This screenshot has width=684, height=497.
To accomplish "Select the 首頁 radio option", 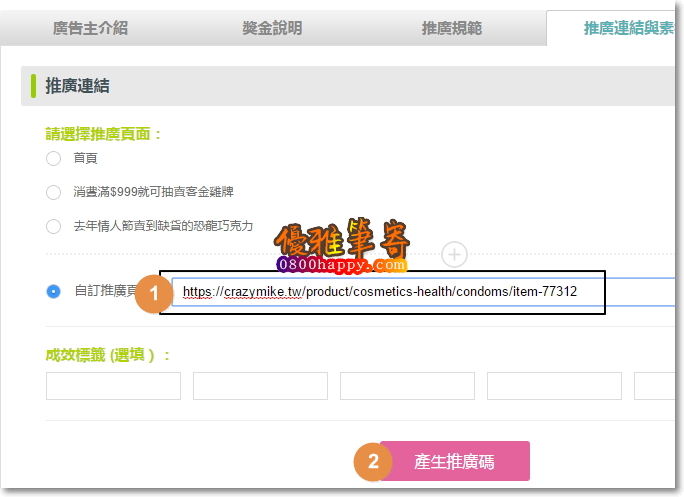I will pyautogui.click(x=54, y=158).
